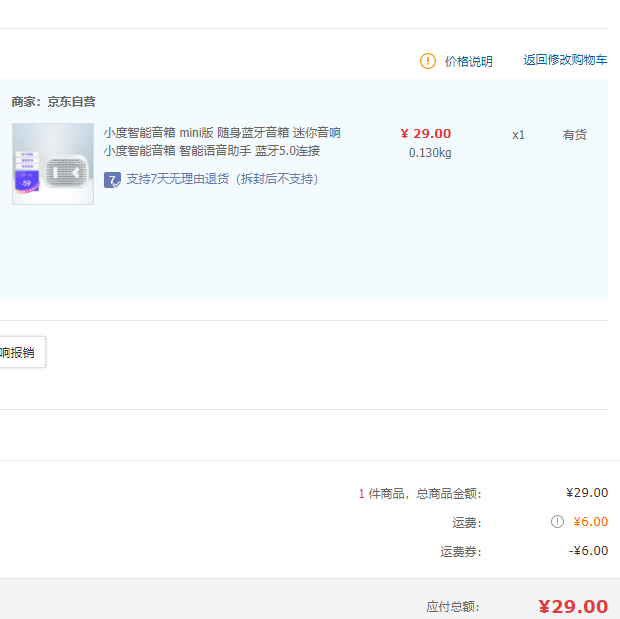This screenshot has width=620, height=619.
Task: Click the 运费券 shipping coupon label
Action: point(460,551)
